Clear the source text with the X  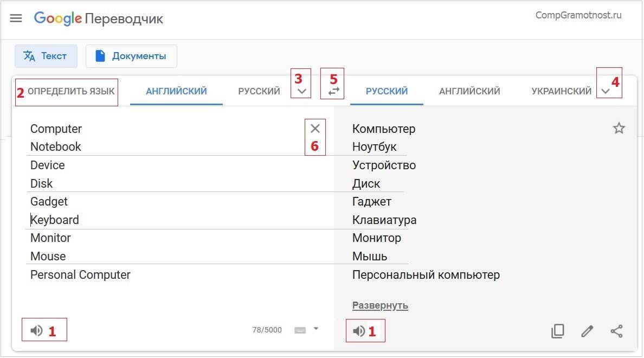pyautogui.click(x=315, y=129)
